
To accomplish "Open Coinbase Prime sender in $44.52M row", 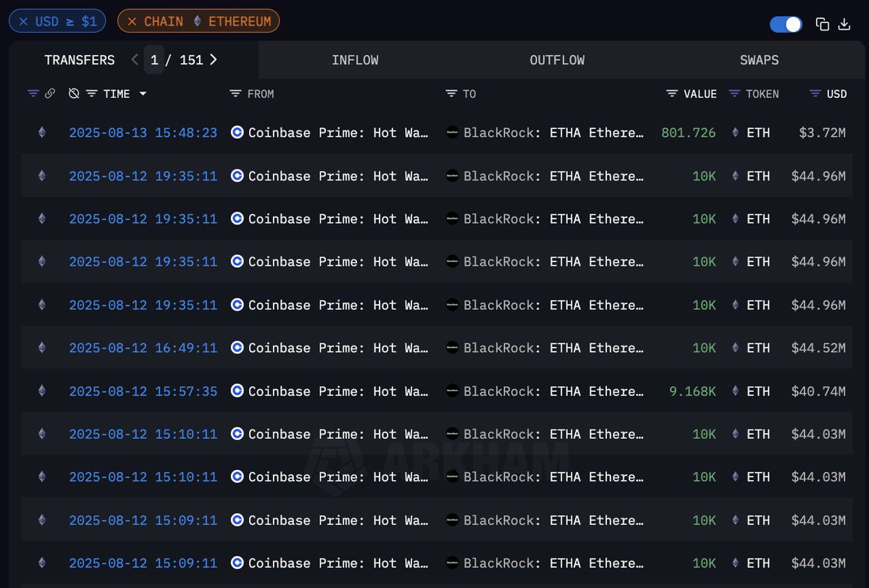I will pos(339,348).
